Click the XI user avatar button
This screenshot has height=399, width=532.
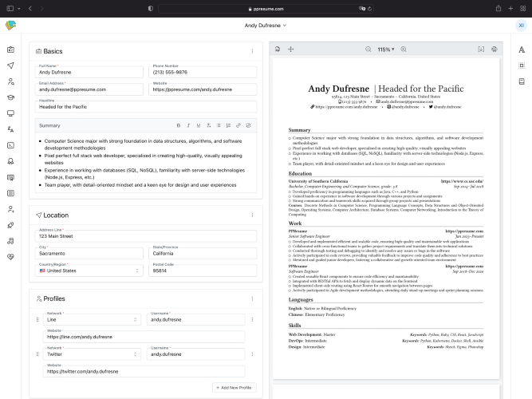(x=521, y=26)
